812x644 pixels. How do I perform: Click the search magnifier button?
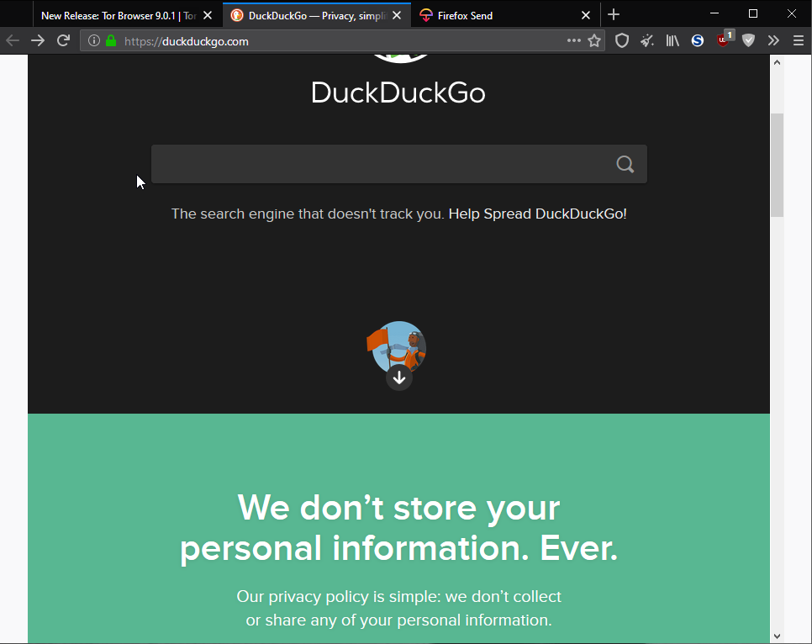[625, 164]
